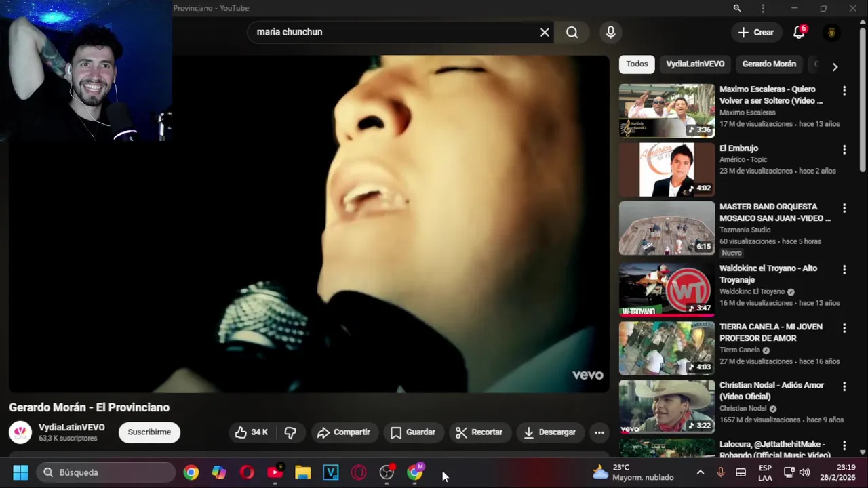Click the browser zoom magnifier icon
Image resolution: width=868 pixels, height=488 pixels.
[x=737, y=8]
